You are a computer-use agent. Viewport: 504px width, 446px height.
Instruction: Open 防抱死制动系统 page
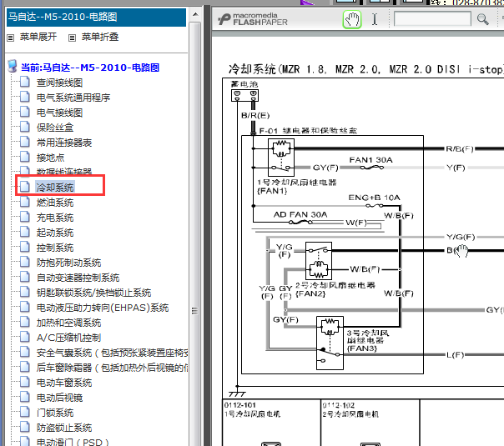pyautogui.click(x=68, y=263)
